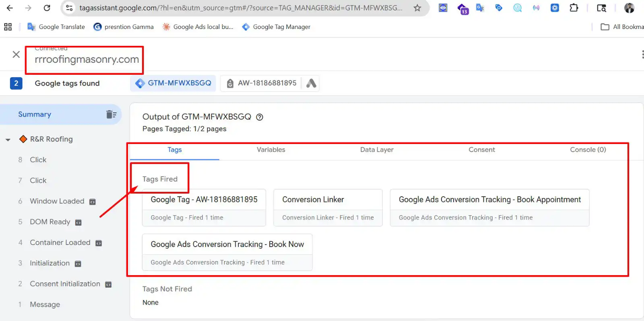Select the Message event
The width and height of the screenshot is (644, 321).
tap(45, 305)
